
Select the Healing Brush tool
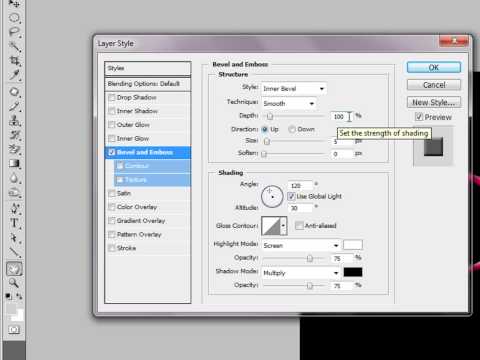14,92
